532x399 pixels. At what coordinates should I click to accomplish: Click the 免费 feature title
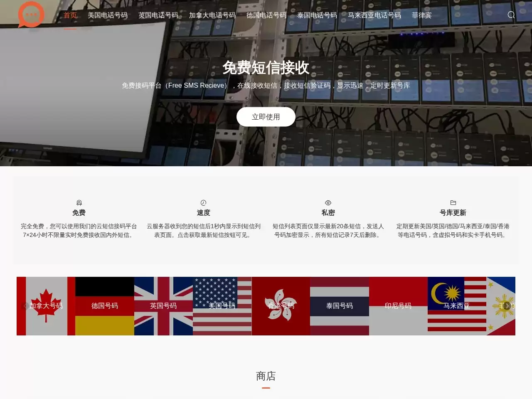coord(79,213)
